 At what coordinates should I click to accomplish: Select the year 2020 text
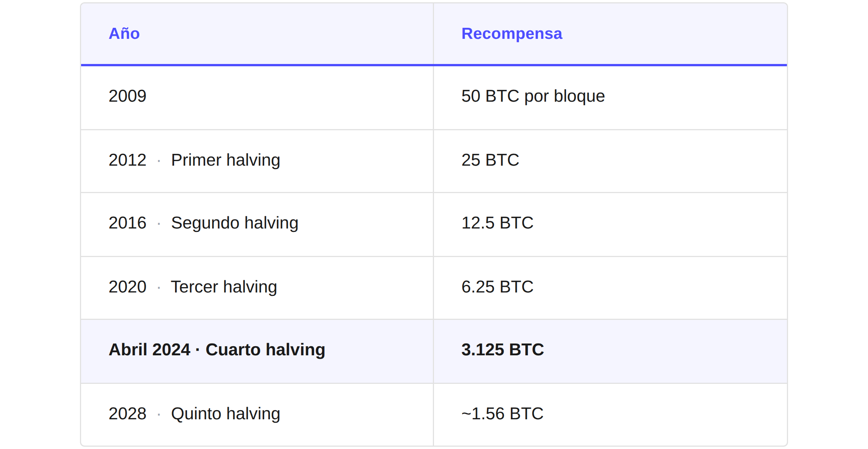(x=128, y=287)
